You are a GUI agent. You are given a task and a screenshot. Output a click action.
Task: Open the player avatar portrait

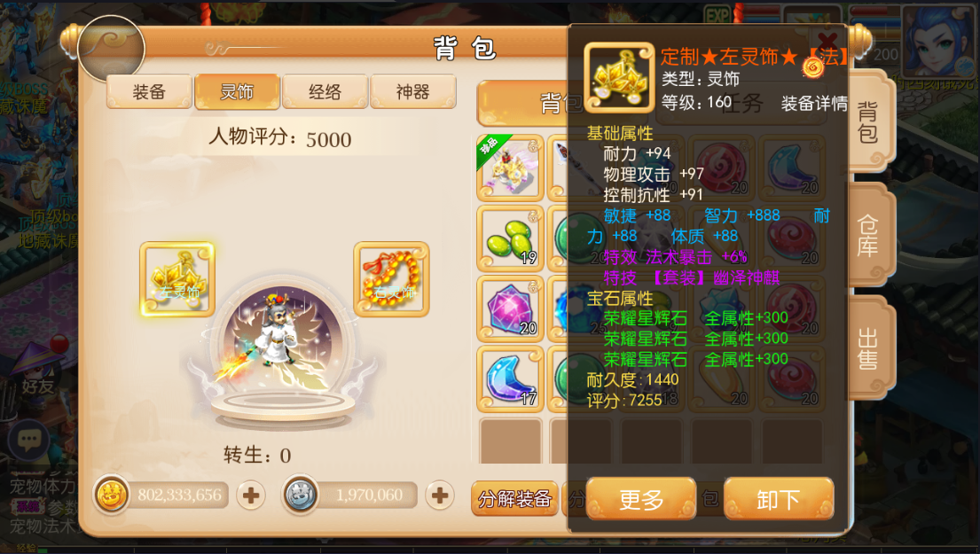pos(937,41)
